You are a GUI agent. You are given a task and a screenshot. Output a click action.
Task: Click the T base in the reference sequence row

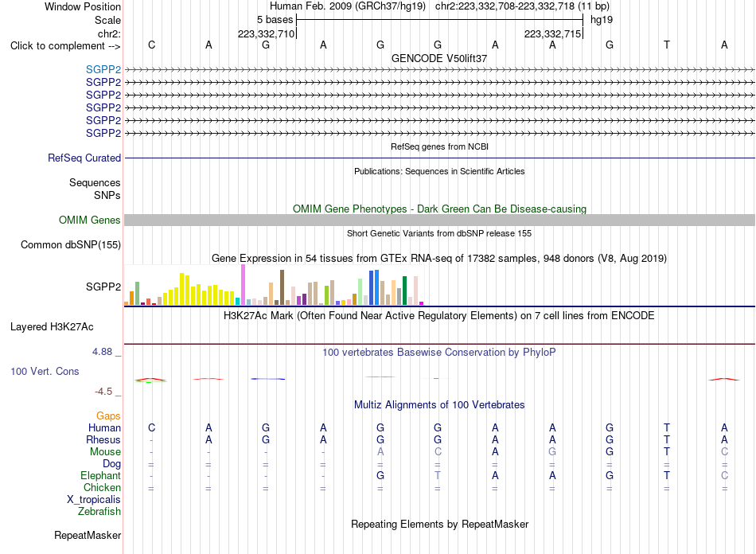(x=667, y=45)
